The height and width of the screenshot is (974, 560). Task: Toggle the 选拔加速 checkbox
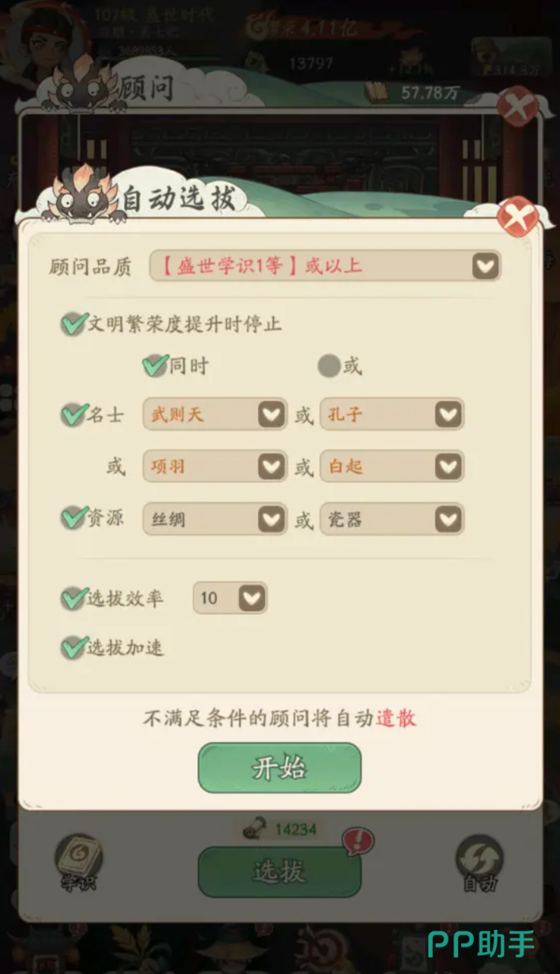[x=73, y=648]
